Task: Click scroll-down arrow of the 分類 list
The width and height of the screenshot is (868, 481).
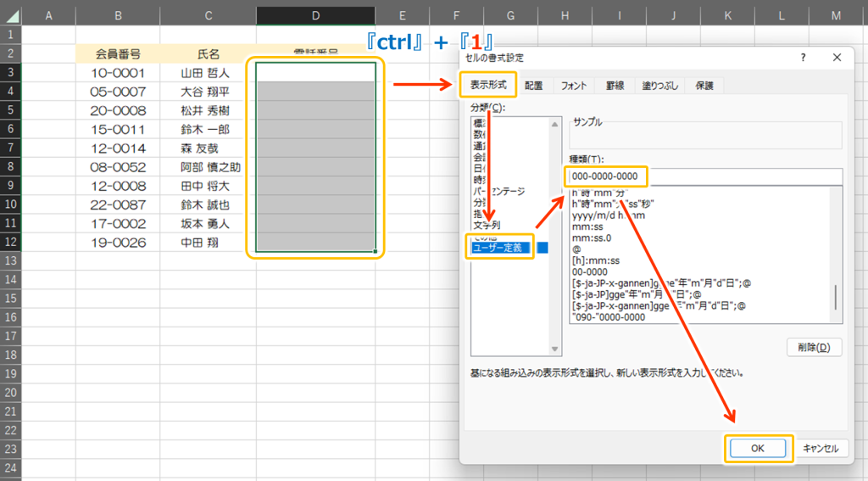Action: coord(555,349)
